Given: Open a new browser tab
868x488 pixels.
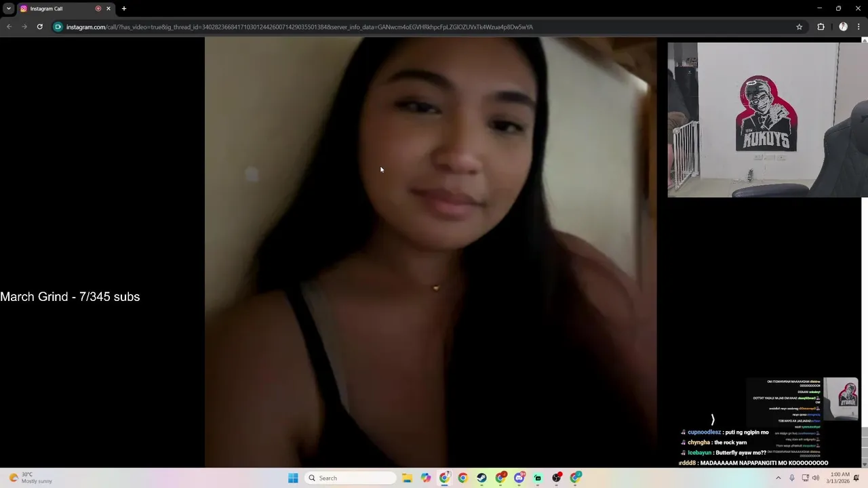Looking at the screenshot, I should click(124, 9).
